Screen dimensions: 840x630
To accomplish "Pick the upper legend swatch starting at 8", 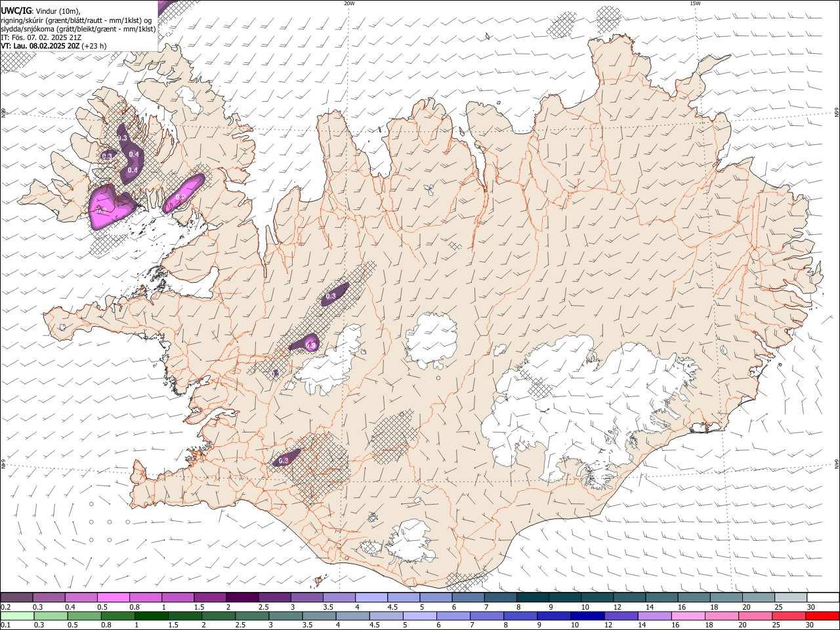I will pyautogui.click(x=532, y=597).
